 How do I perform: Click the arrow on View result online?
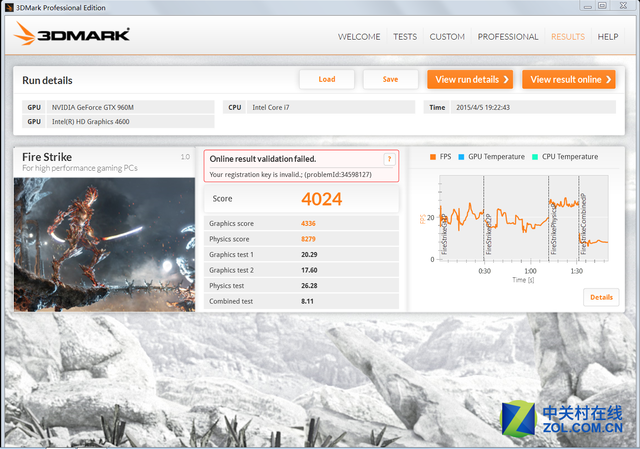(607, 79)
